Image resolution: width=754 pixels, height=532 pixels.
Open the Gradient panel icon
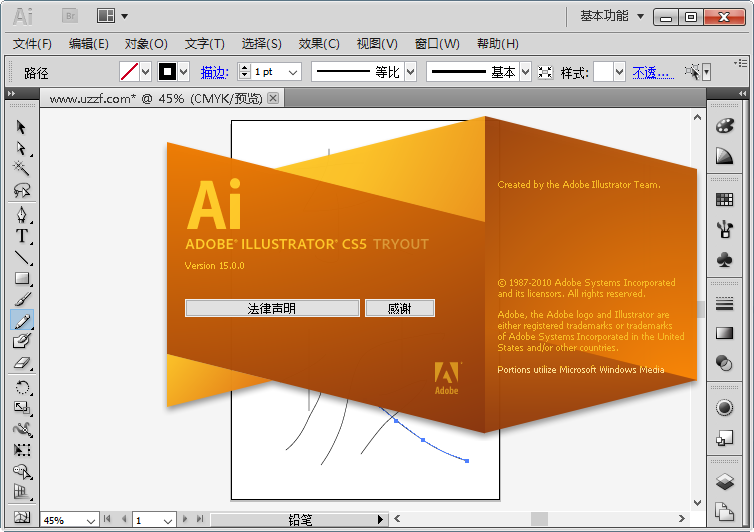724,333
